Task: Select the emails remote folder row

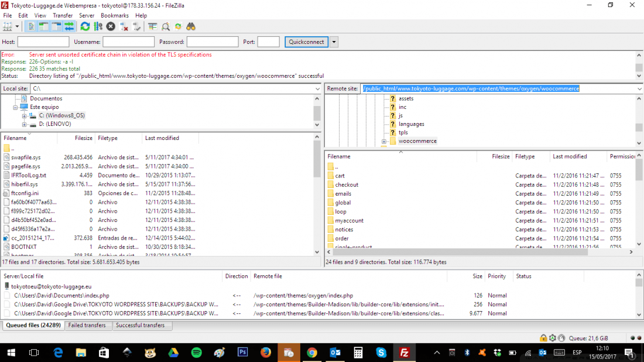Action: (x=480, y=194)
